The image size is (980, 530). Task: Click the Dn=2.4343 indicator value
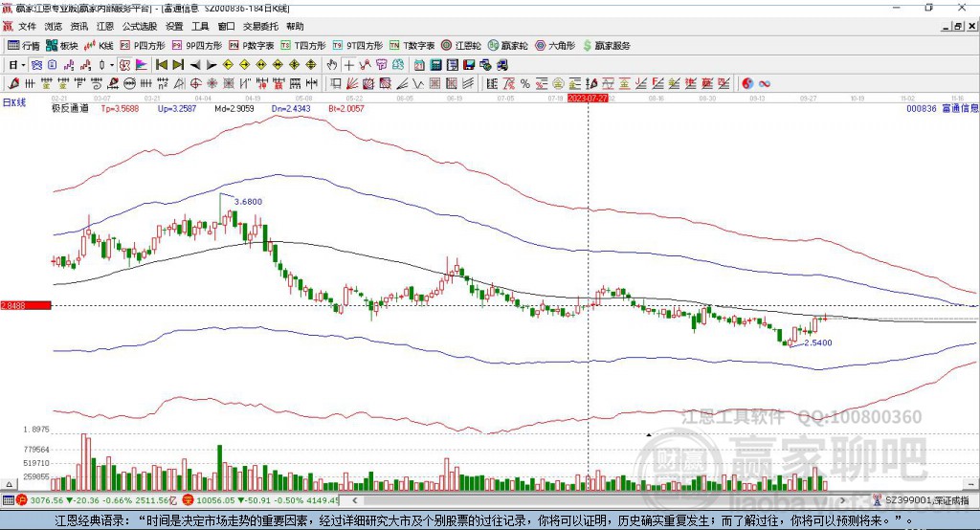(291, 108)
